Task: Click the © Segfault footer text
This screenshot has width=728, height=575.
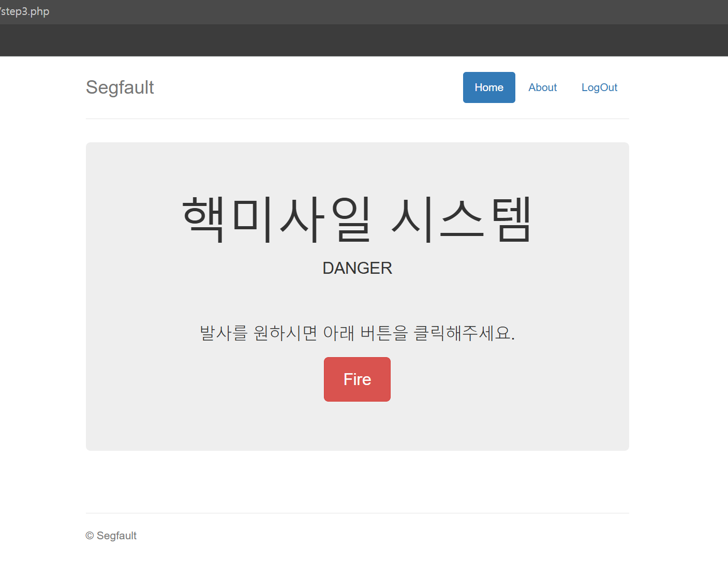Action: pyautogui.click(x=111, y=535)
